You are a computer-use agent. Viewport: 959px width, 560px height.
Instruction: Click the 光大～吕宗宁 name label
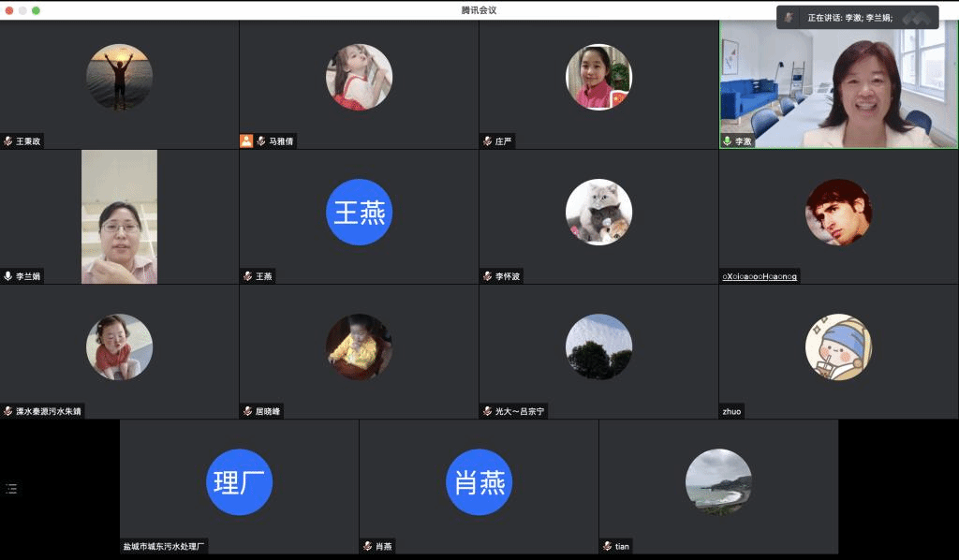point(520,411)
